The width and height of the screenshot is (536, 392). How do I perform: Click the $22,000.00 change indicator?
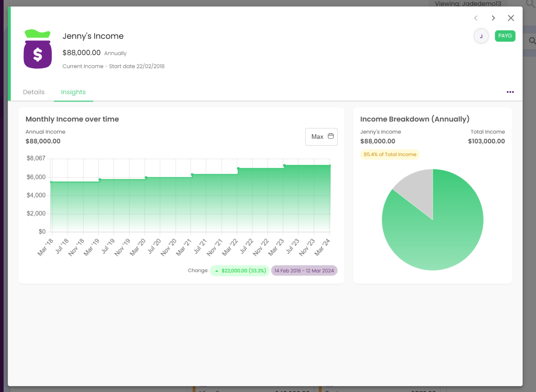click(239, 270)
